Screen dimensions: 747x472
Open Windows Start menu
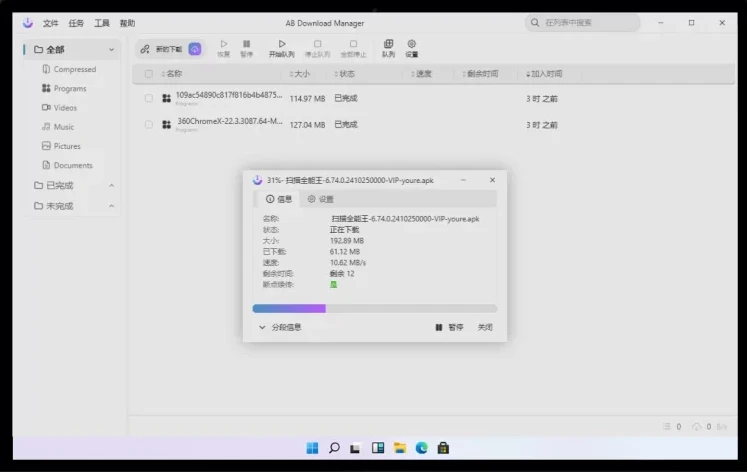tap(313, 448)
